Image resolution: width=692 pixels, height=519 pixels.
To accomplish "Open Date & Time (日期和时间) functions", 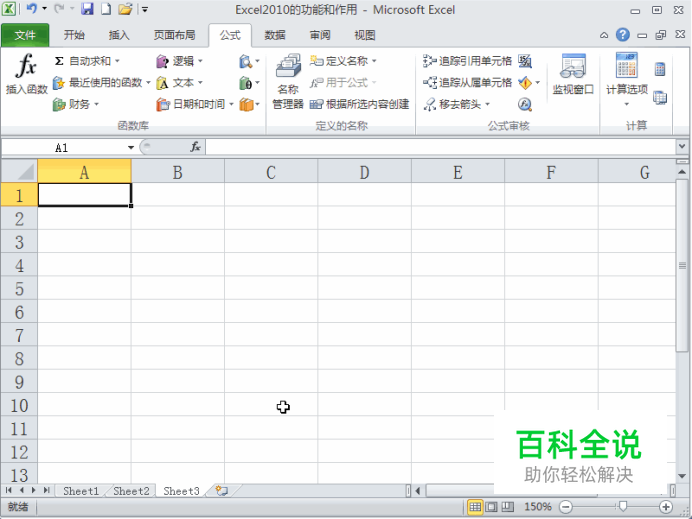I will (x=195, y=104).
